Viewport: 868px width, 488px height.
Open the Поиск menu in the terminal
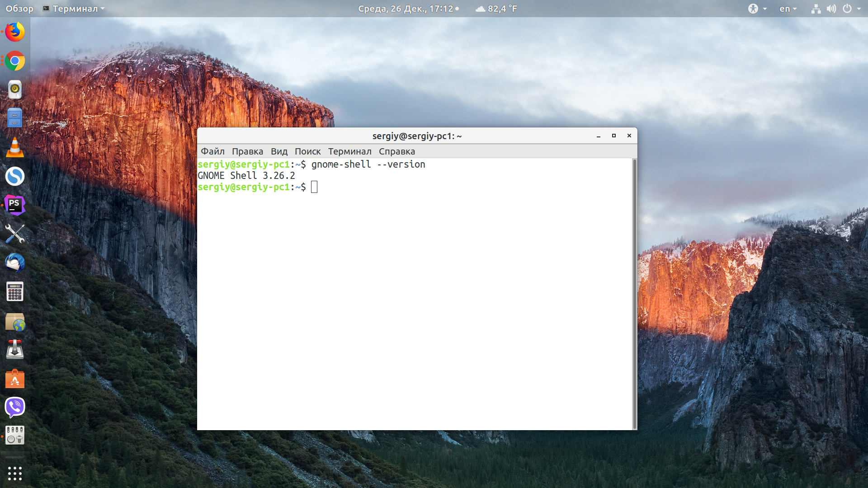click(307, 151)
